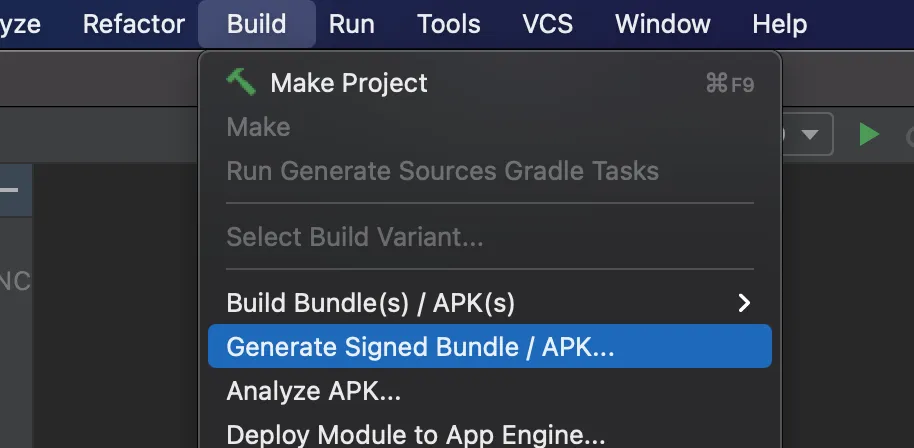Click the Select Build Variant... item

click(x=355, y=237)
